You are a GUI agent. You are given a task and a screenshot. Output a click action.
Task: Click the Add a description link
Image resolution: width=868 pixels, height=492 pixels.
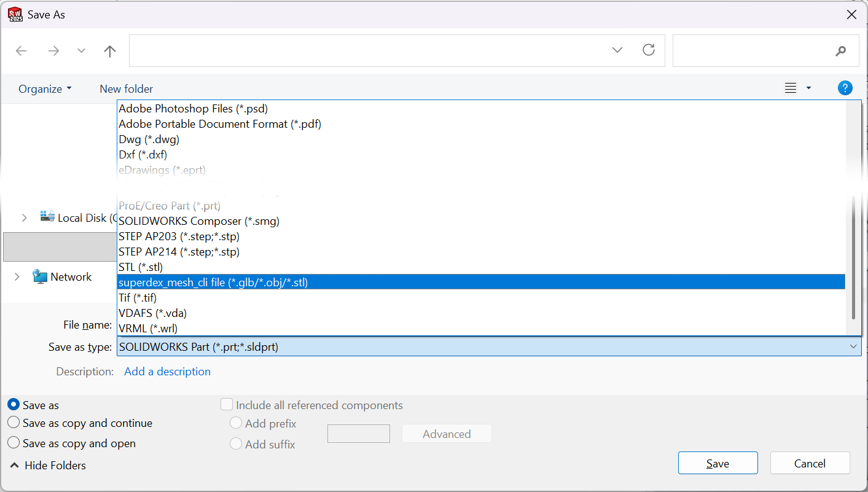coord(167,372)
